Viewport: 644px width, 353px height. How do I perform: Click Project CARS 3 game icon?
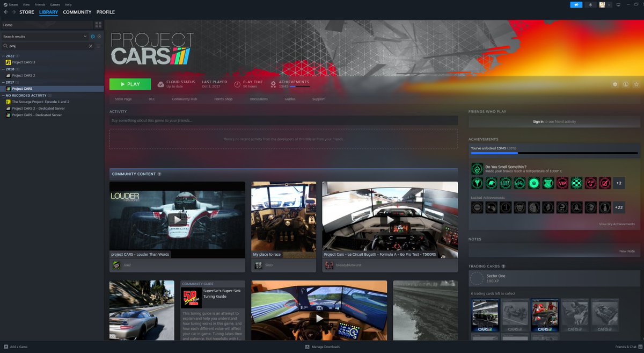point(8,62)
